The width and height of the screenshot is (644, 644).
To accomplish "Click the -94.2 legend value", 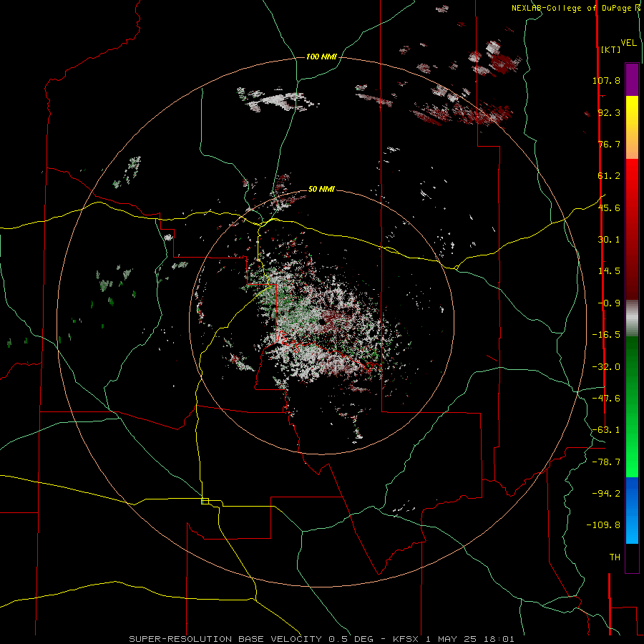I will click(x=606, y=494).
